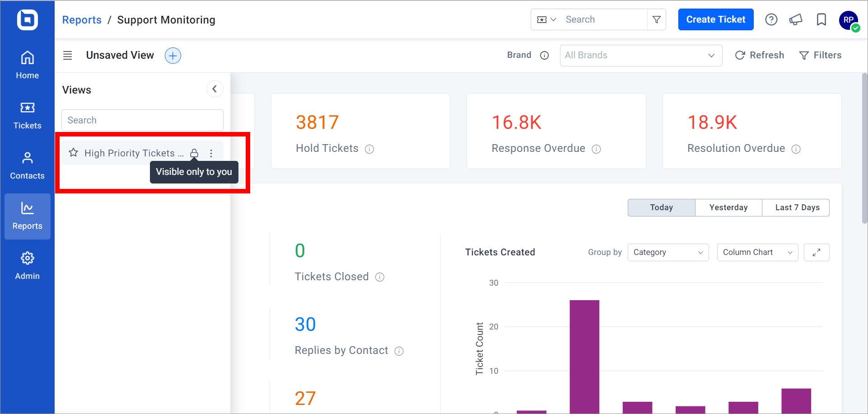Show Hold Tickets info icon
868x414 pixels.
pos(369,149)
